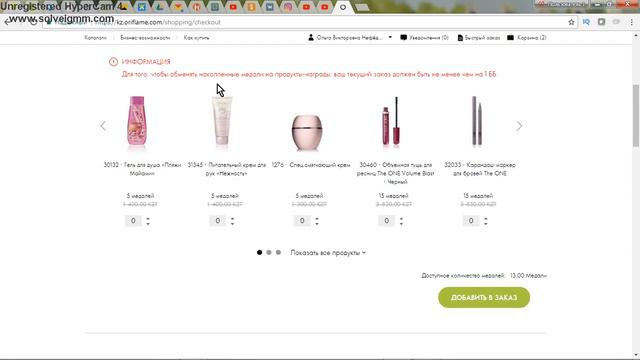Adjust quantity stepper arrows for brow pencil 32033
This screenshot has width=640, height=360.
point(486,221)
